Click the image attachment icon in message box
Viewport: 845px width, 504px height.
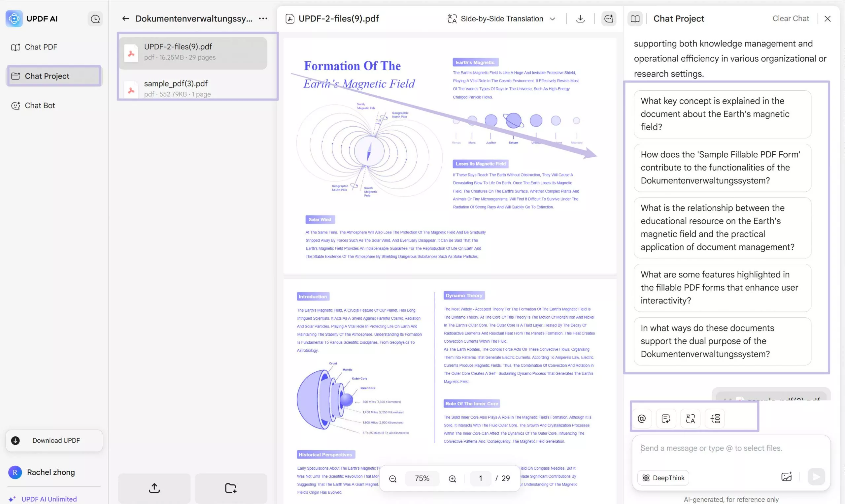tap(786, 477)
